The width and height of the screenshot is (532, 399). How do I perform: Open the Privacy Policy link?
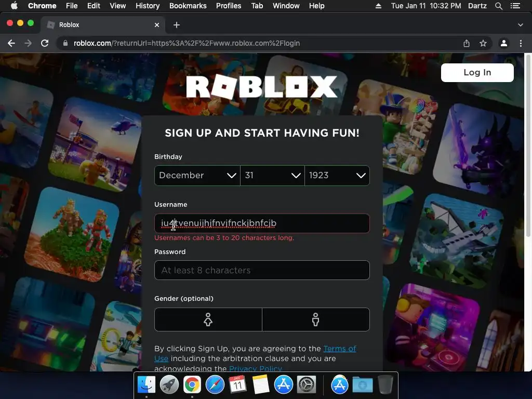coord(256,368)
